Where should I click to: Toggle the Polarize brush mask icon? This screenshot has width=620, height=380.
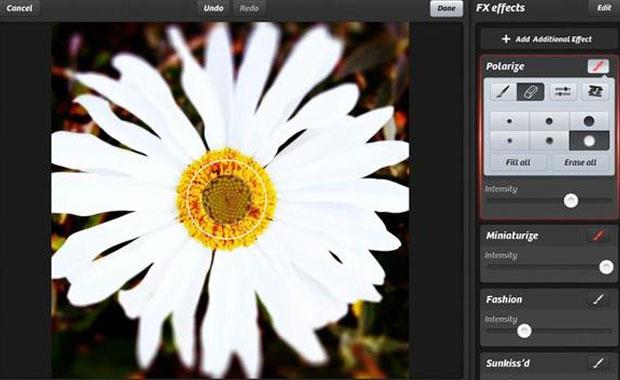598,66
